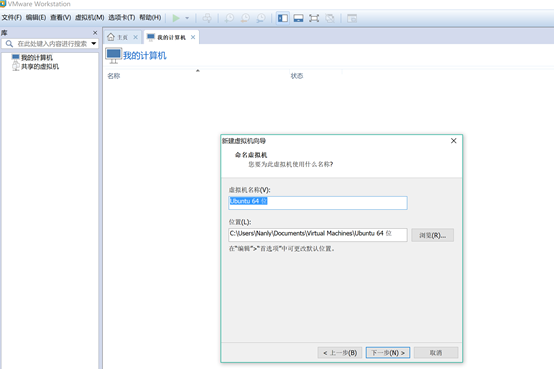This screenshot has width=554, height=369.
Task: Click the 下一步(N) > next button
Action: point(388,353)
